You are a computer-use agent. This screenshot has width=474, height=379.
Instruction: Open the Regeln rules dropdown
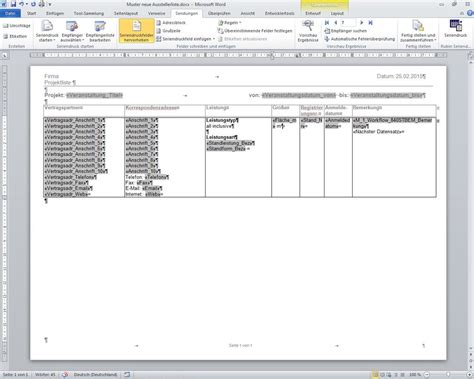230,23
